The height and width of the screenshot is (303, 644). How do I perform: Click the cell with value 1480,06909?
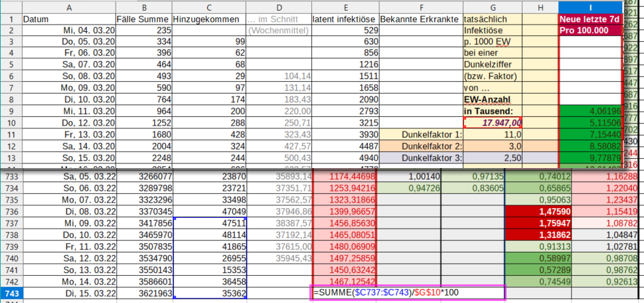pyautogui.click(x=344, y=247)
